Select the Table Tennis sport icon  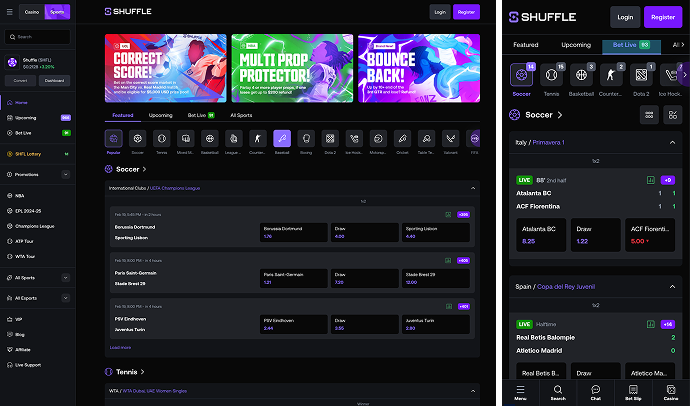(426, 139)
